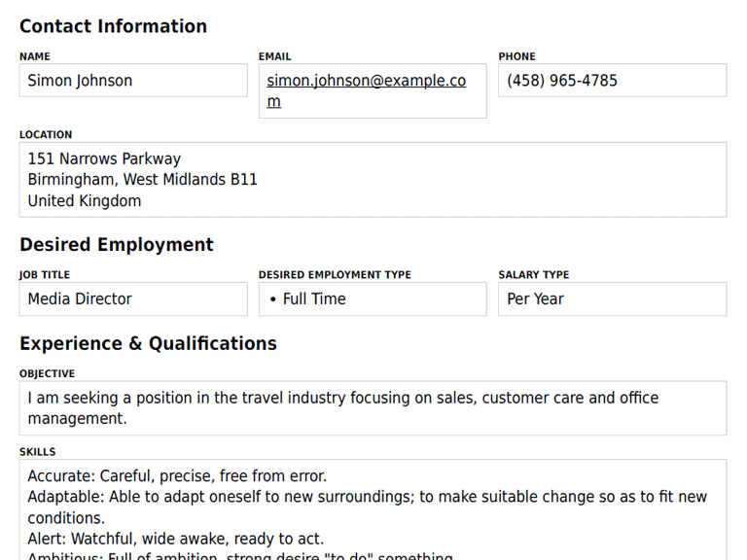Click the Name field containing Simon Johnson
The image size is (747, 560).
tap(133, 81)
